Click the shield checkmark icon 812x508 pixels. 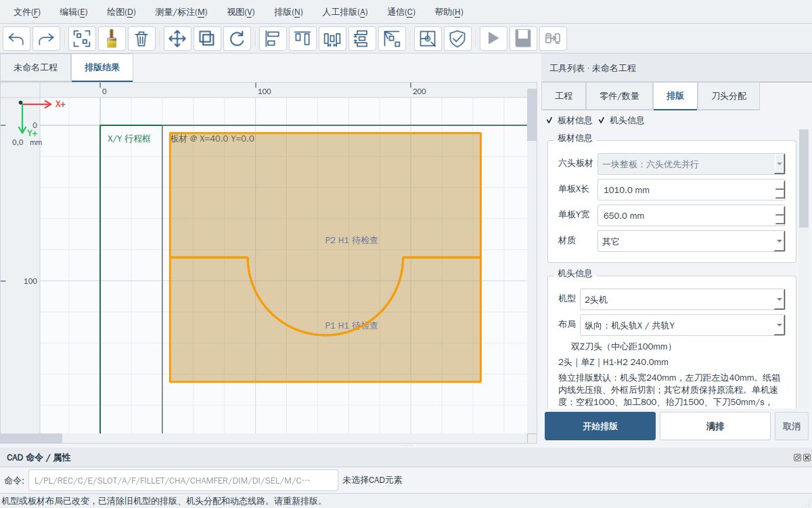coord(457,39)
